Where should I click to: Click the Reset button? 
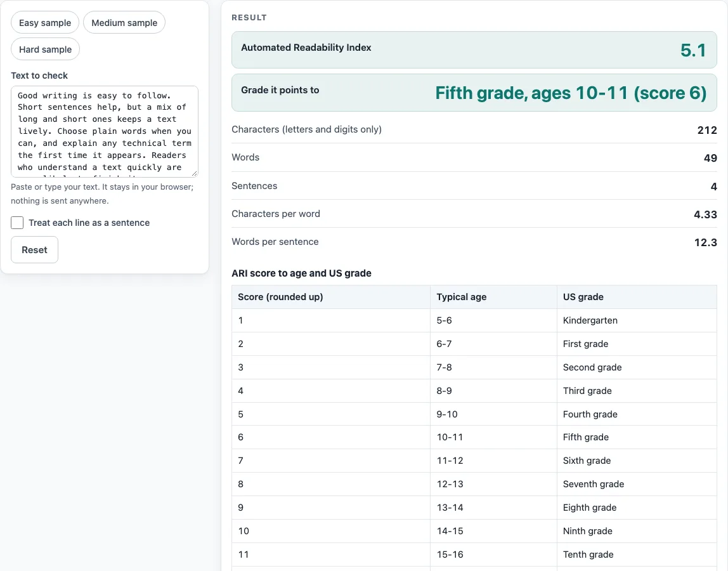coord(34,249)
